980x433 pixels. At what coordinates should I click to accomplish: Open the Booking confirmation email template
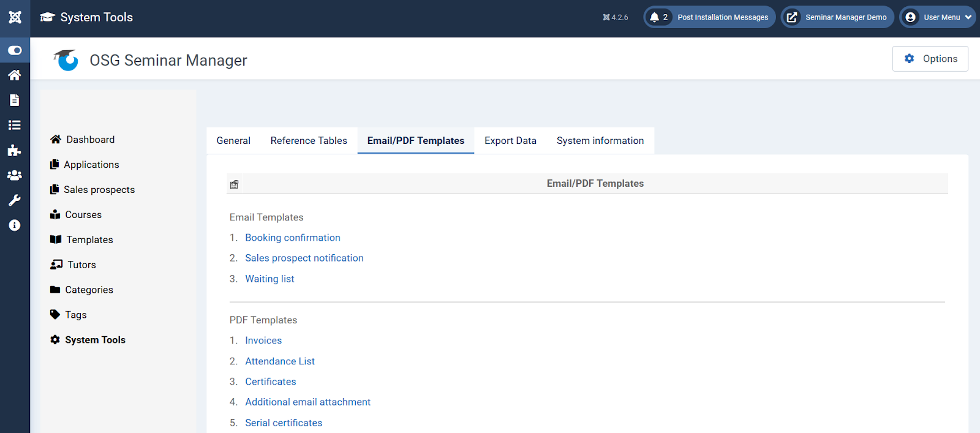(x=293, y=238)
